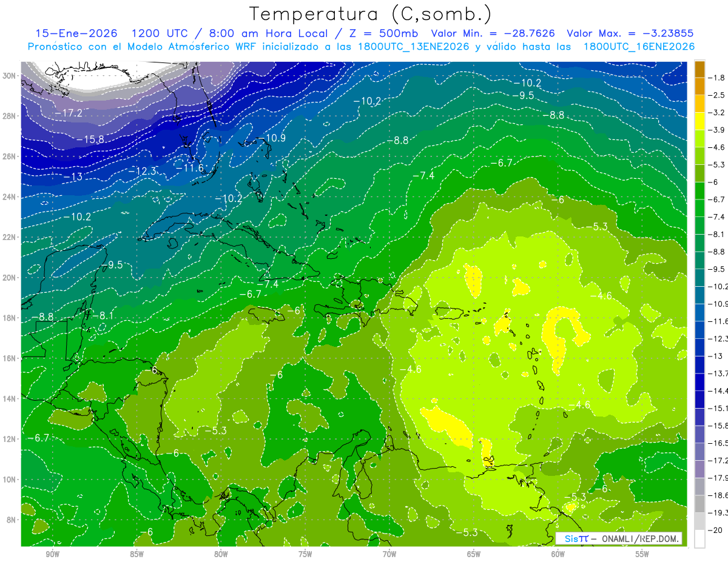Click the "55W" longitude axis label
This screenshot has height=562, width=728.
(x=642, y=554)
